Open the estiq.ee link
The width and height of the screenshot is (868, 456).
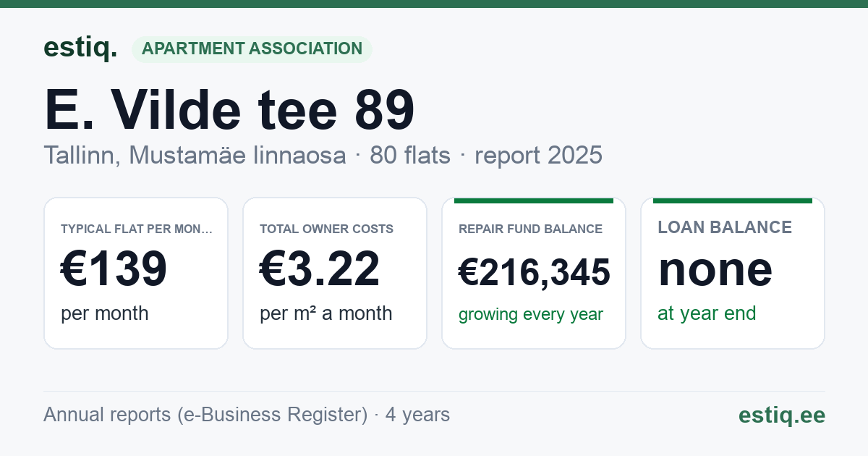pyautogui.click(x=782, y=415)
